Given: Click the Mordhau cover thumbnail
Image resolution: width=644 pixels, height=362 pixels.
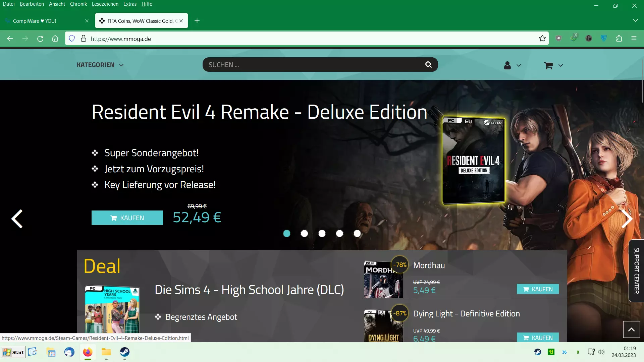Looking at the screenshot, I should tap(383, 280).
